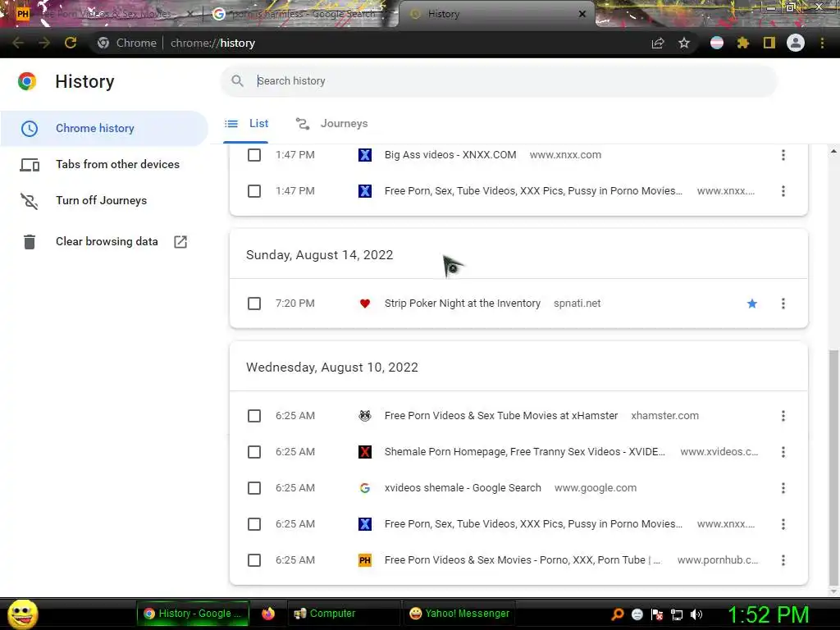The height and width of the screenshot is (630, 840).
Task: Open the Strip Poker Night at the Inventory link
Action: [x=463, y=304]
